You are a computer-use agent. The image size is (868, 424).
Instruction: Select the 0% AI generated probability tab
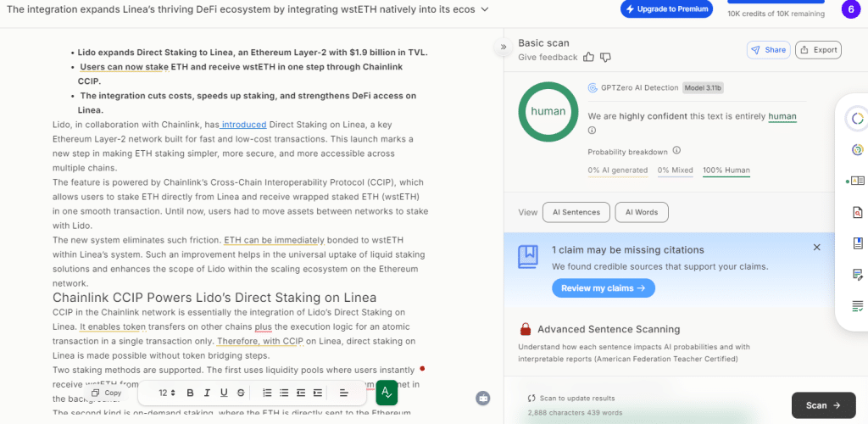pyautogui.click(x=617, y=170)
